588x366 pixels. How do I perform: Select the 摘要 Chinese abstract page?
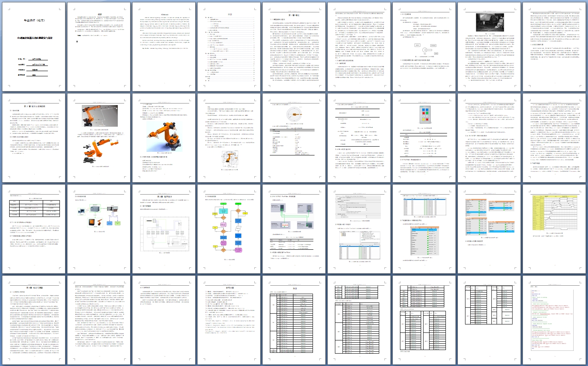click(99, 47)
